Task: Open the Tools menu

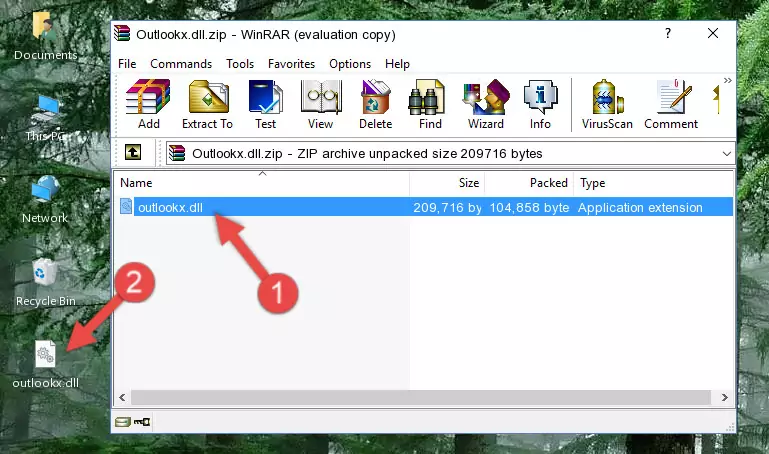Action: [x=240, y=64]
